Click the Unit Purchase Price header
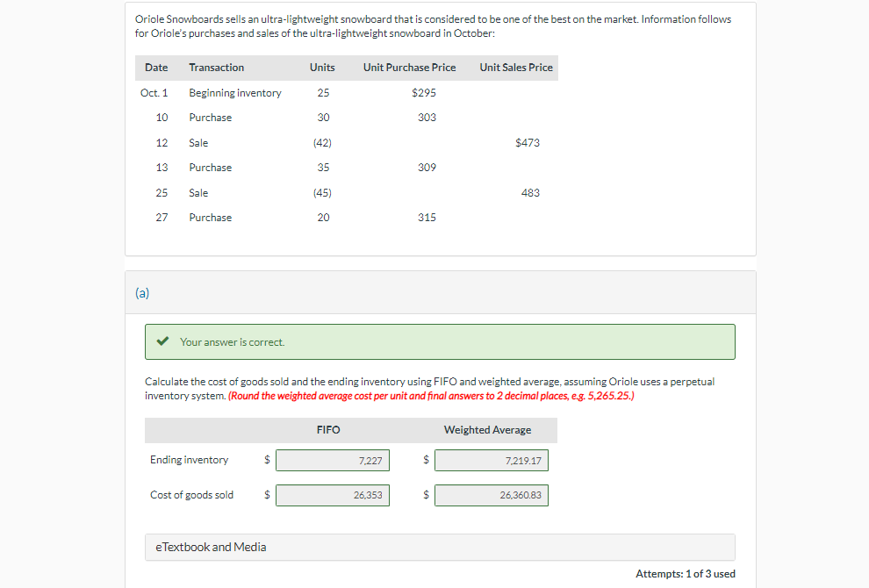869x588 pixels. click(409, 68)
